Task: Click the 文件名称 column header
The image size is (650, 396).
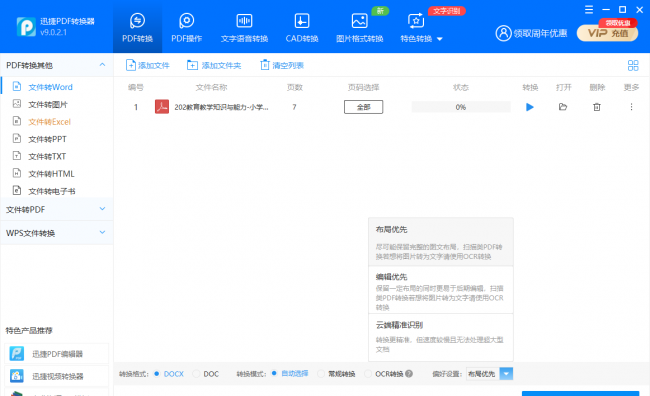Action: [211, 87]
